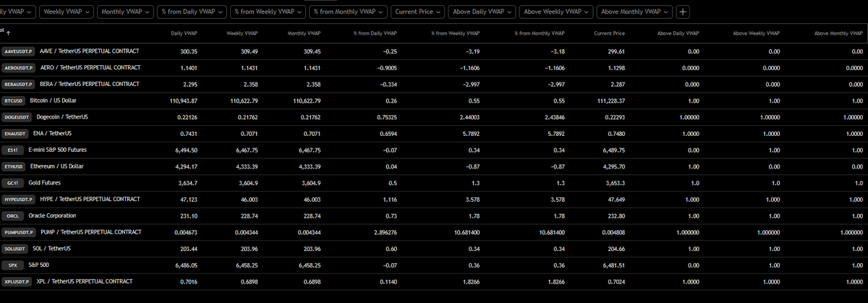The height and width of the screenshot is (303, 868).
Task: Click the SOLUSDT ticker badge
Action: click(x=16, y=248)
